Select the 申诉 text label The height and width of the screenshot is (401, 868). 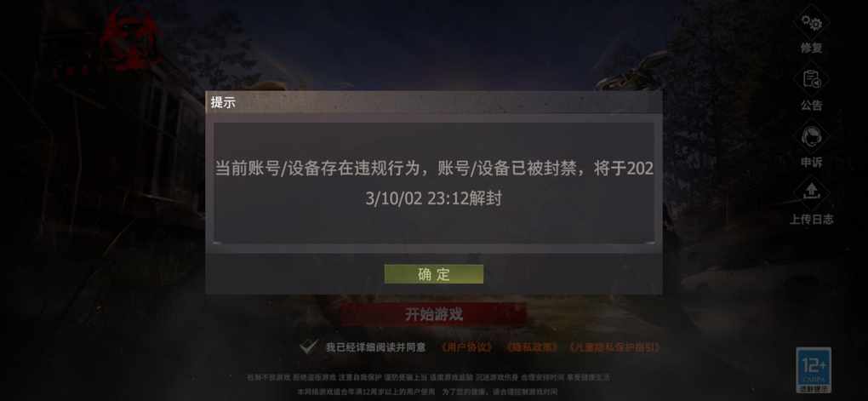pyautogui.click(x=812, y=163)
